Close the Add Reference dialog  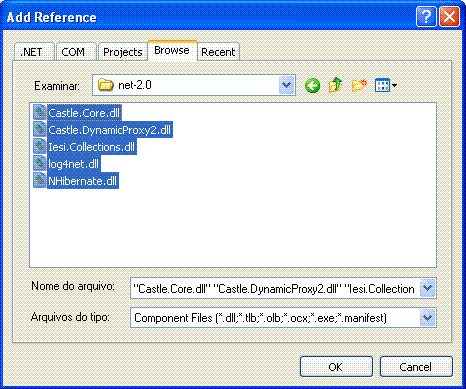pyautogui.click(x=450, y=16)
